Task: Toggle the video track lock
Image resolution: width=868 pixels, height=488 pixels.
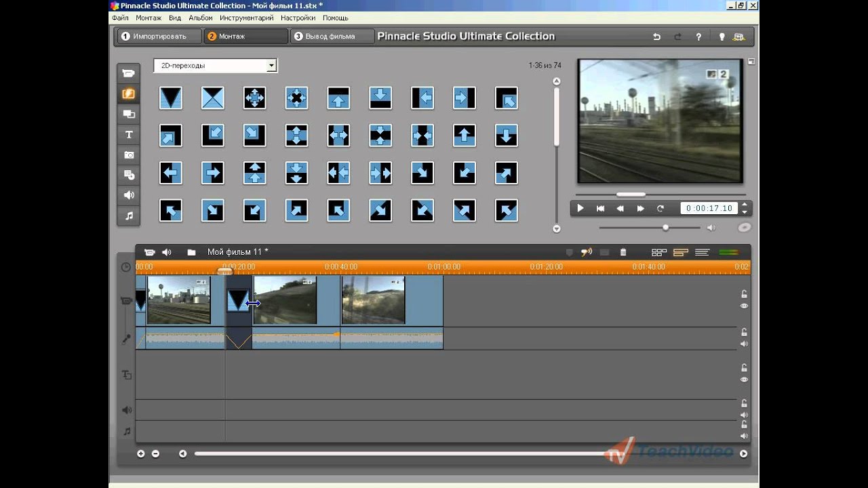Action: click(744, 294)
